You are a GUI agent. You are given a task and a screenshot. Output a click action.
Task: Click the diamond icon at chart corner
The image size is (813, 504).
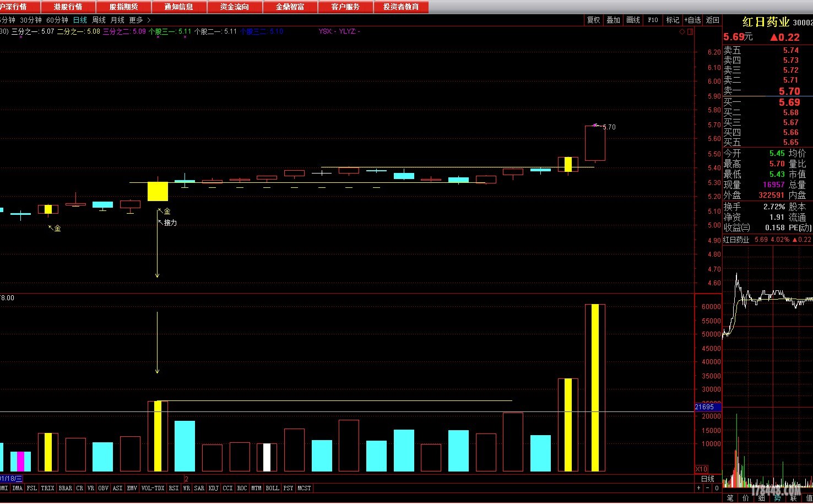[682, 31]
